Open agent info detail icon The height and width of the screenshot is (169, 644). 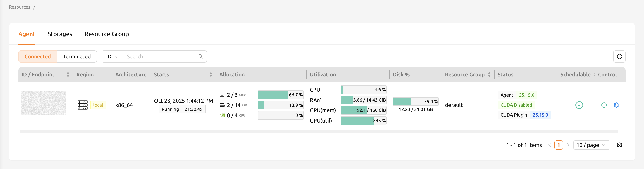(604, 105)
